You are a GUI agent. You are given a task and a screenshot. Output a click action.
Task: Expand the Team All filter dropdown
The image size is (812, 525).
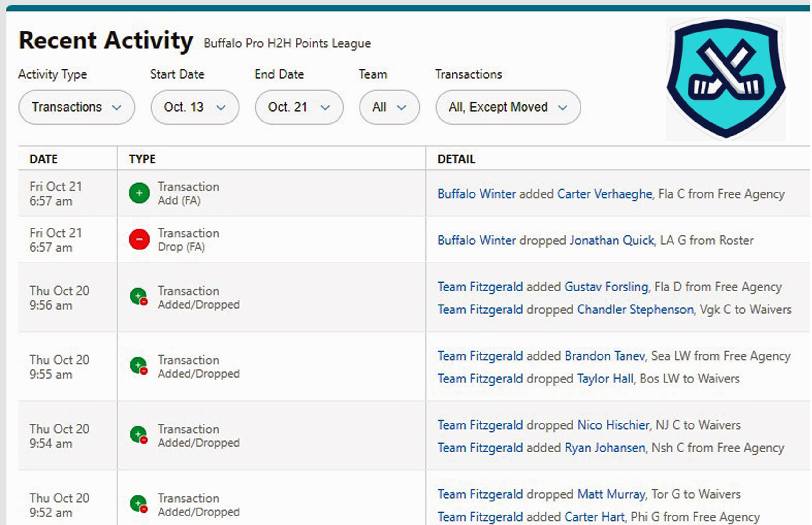[389, 108]
